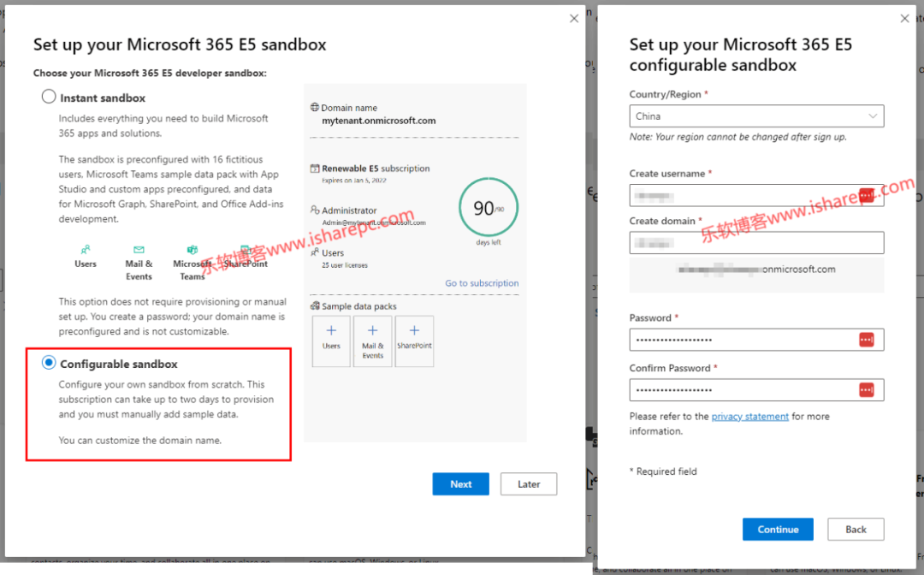Click the password manager icon in username field

(x=867, y=196)
